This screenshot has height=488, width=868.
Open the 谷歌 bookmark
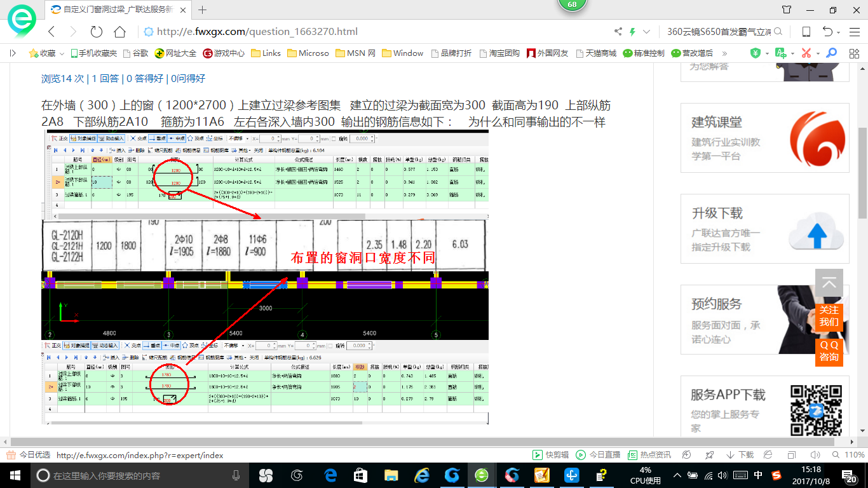[x=136, y=53]
